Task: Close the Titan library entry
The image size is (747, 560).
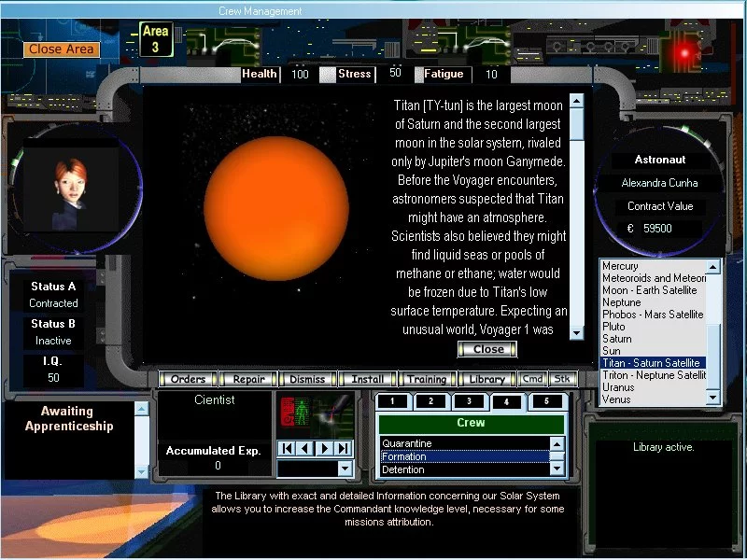Action: coord(487,349)
